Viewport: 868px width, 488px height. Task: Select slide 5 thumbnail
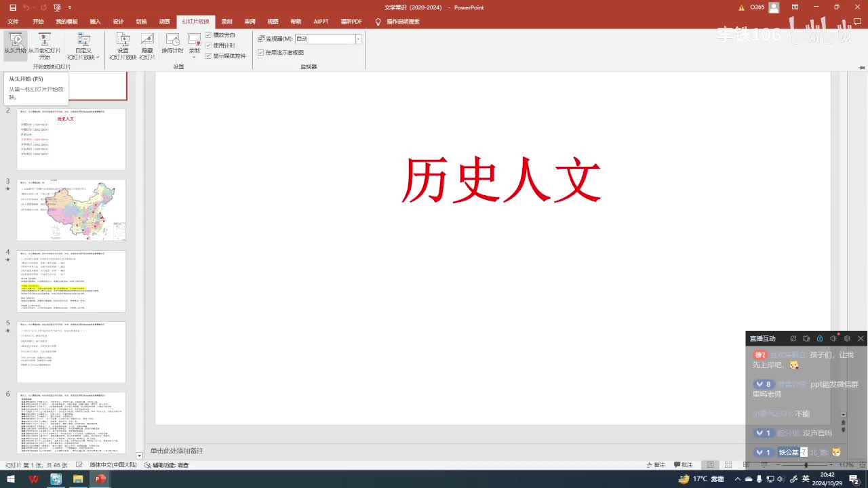(71, 352)
